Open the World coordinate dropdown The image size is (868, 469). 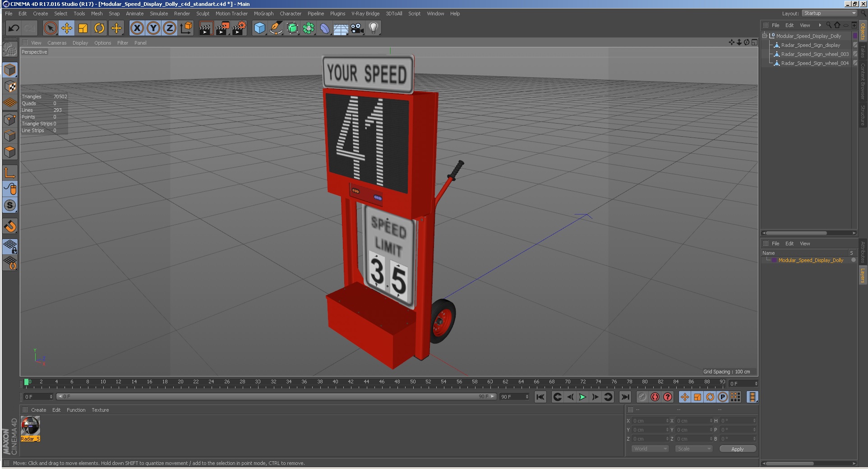pyautogui.click(x=650, y=449)
